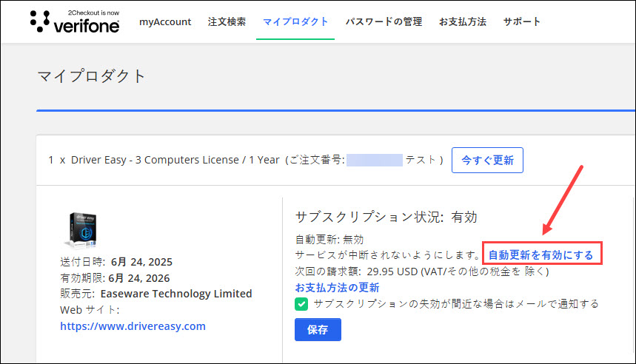Open the サポート menu item
Image resolution: width=636 pixels, height=364 pixels.
[522, 21]
